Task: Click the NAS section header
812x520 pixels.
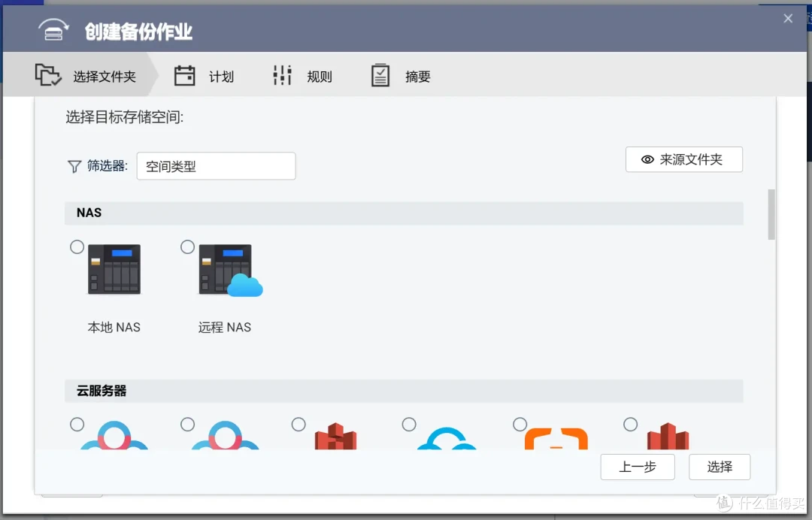Action: pyautogui.click(x=404, y=213)
